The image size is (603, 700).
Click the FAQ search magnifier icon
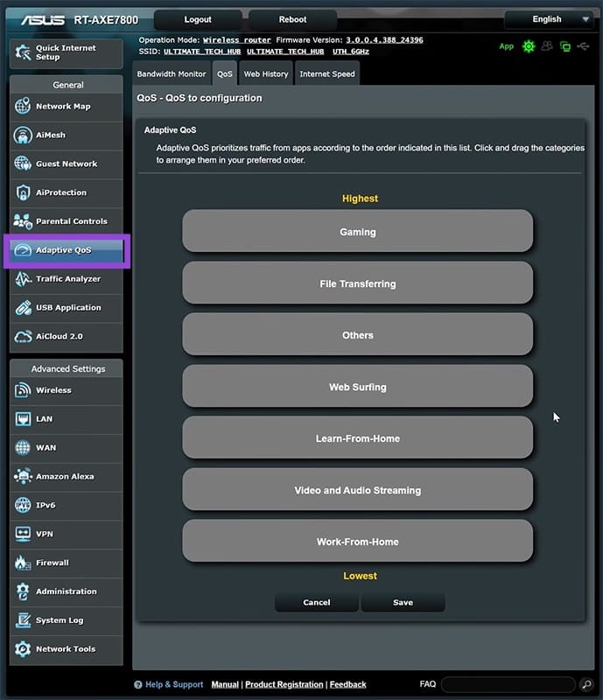(585, 684)
